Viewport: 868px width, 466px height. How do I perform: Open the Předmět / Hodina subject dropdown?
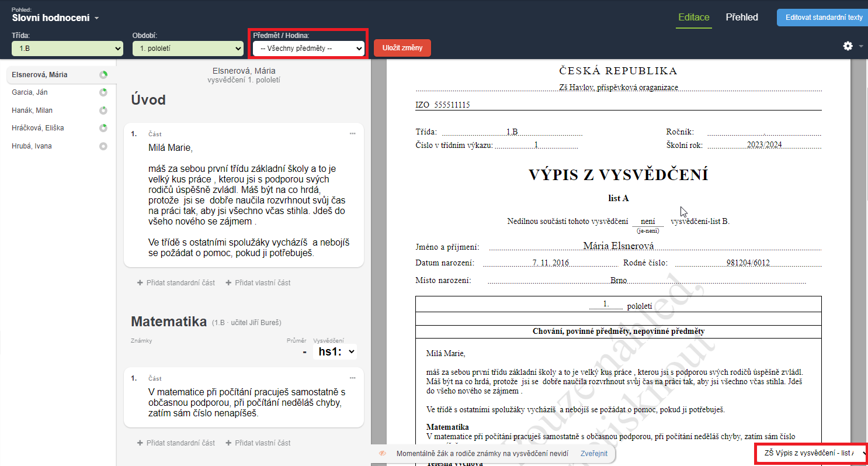(x=308, y=49)
